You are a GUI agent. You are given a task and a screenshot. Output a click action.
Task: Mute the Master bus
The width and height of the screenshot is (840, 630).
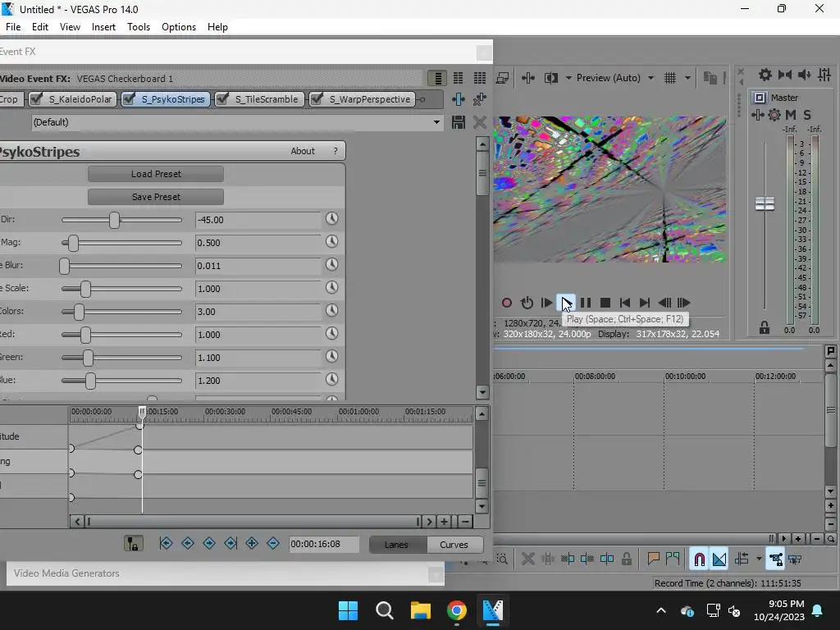tap(791, 115)
